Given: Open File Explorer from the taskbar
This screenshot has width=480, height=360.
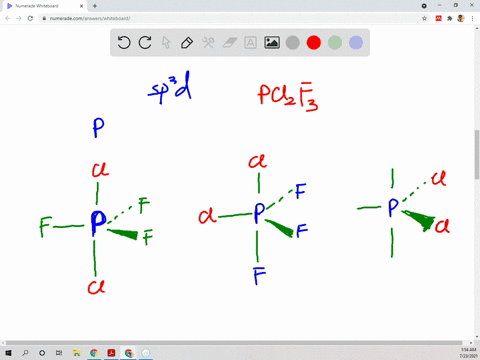Looking at the screenshot, I should coord(77,353).
